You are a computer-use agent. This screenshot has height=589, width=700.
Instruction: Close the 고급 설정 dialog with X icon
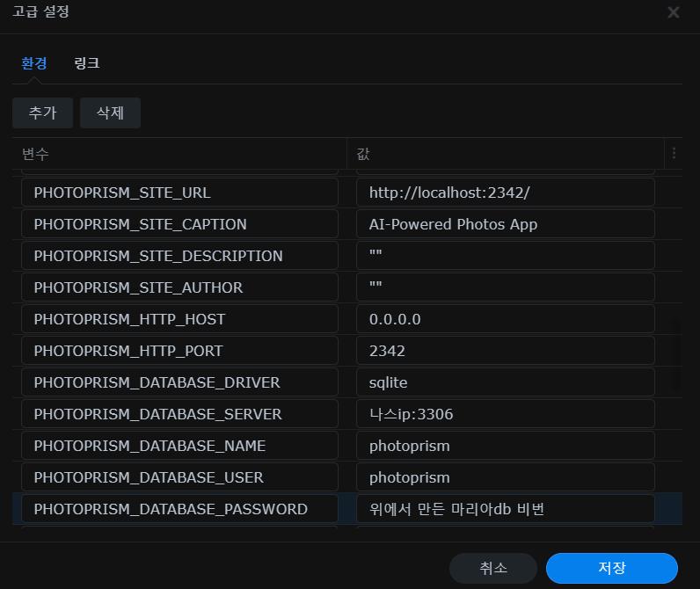[x=674, y=12]
